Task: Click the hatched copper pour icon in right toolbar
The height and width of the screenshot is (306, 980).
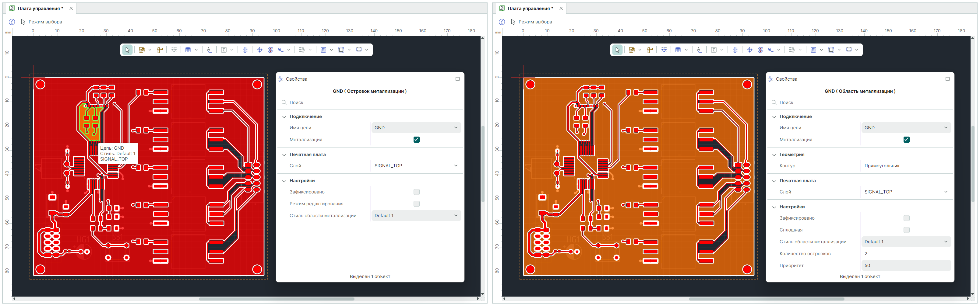Action: click(x=813, y=50)
